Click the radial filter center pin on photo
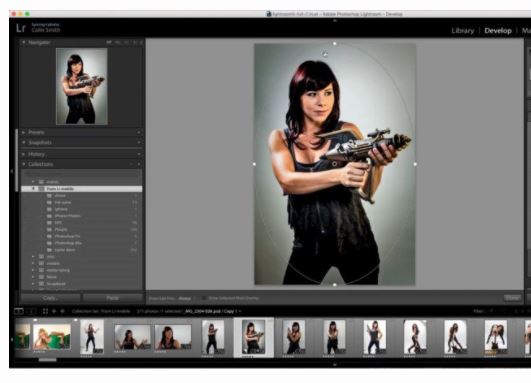531x383 pixels. point(335,164)
